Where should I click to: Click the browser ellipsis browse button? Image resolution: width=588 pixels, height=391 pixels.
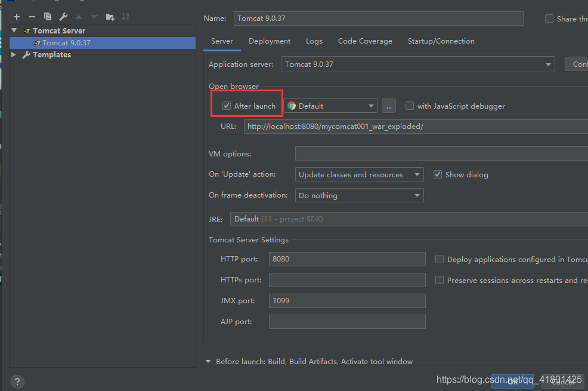[x=389, y=106]
